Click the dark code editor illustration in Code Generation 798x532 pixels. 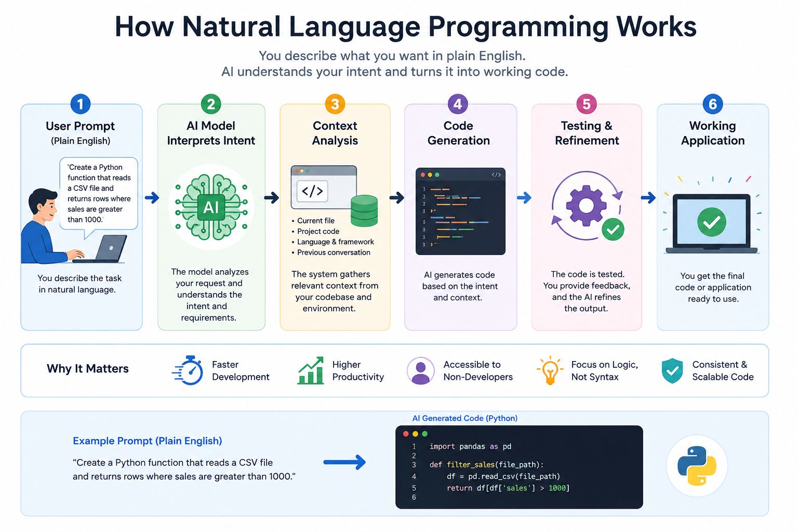coord(460,211)
